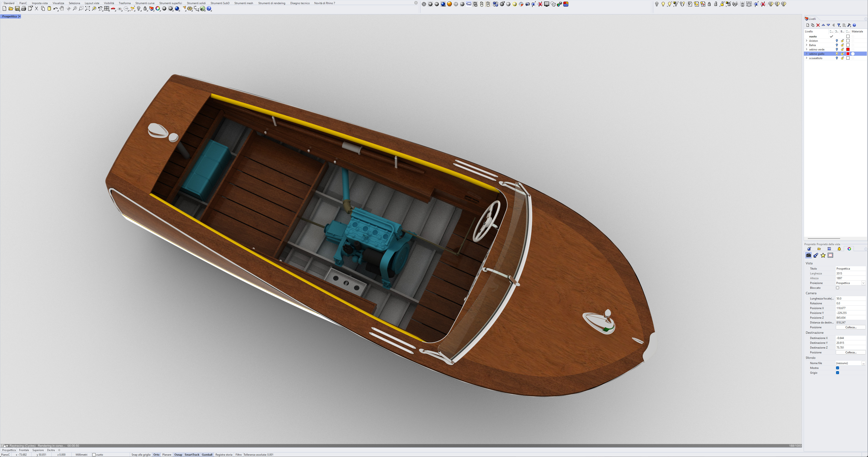868x457 pixels.
Task: Hide the Bahia layer via lightbulb
Action: pos(837,45)
